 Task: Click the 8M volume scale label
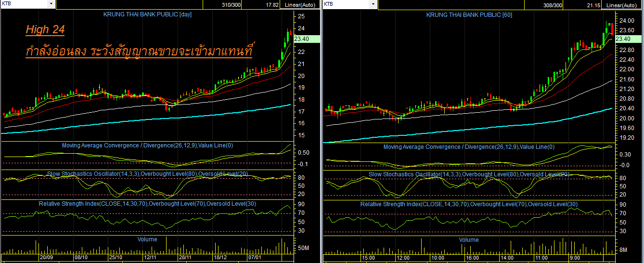[x=623, y=250]
